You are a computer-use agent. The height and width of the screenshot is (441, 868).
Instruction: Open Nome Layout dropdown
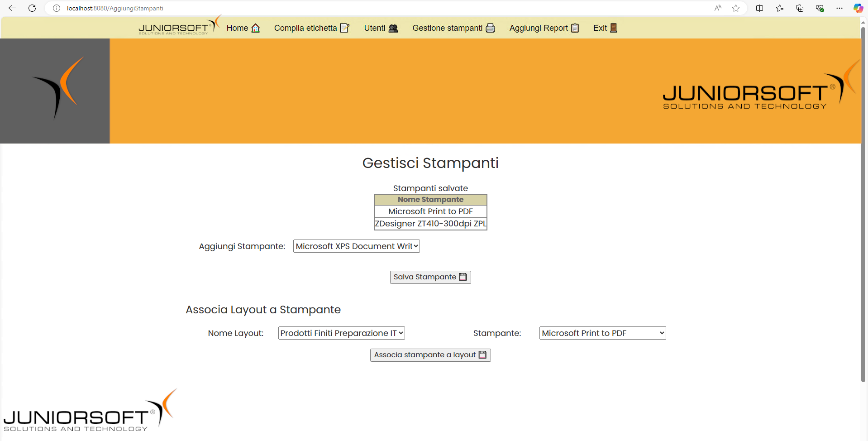(342, 333)
